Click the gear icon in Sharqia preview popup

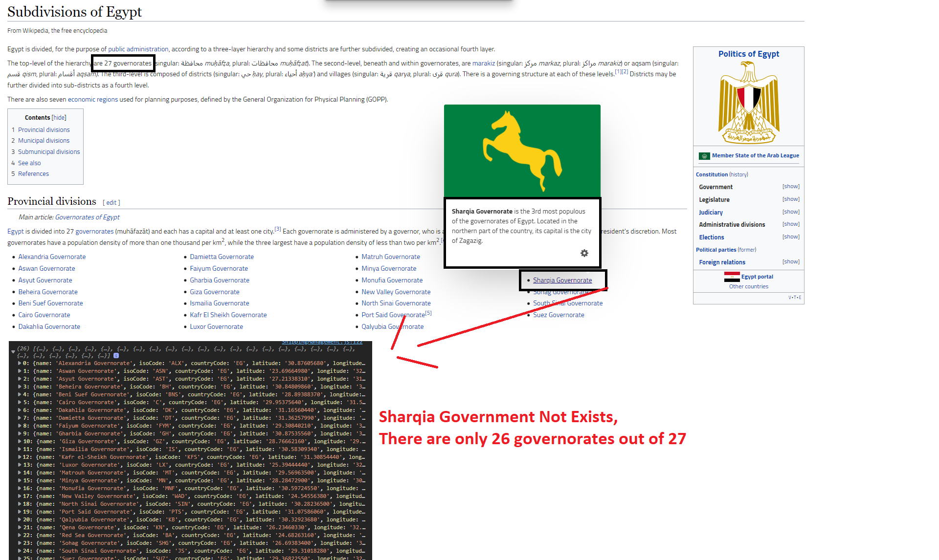click(x=584, y=253)
